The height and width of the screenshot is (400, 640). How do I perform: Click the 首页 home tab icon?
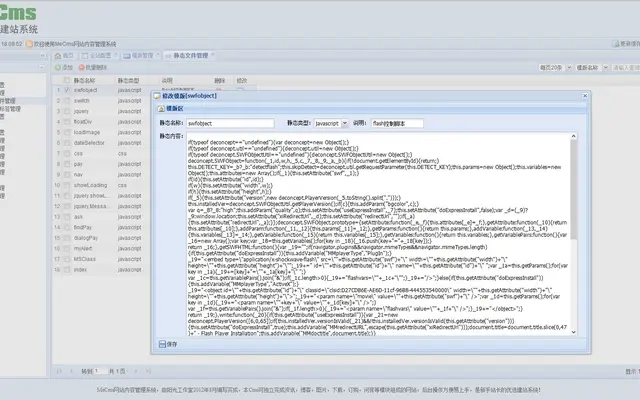58,56
